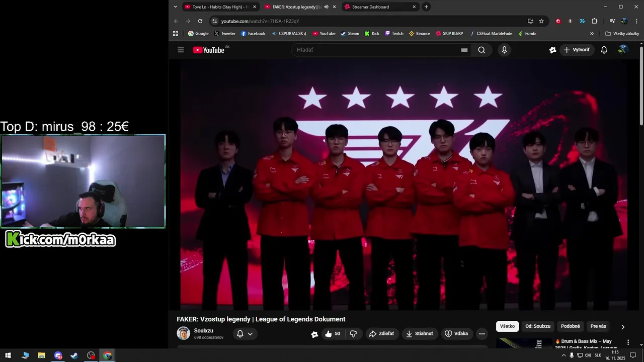Open the Twitch bookmark
This screenshot has height=362, width=644.
point(394,34)
